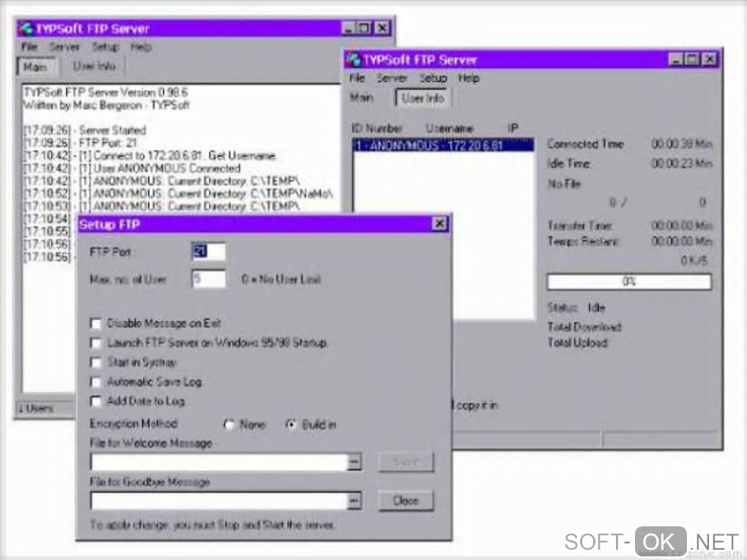Select User Info tab in right window
The image size is (747, 560).
pos(423,98)
